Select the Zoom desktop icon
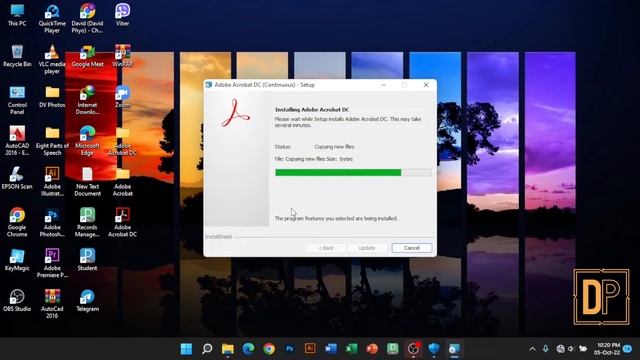Image resolution: width=640 pixels, height=360 pixels. point(122,97)
